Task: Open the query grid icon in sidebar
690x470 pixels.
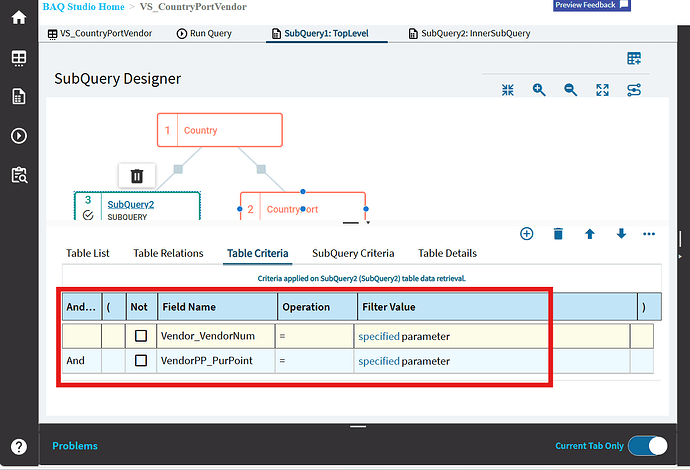Action: coord(18,58)
